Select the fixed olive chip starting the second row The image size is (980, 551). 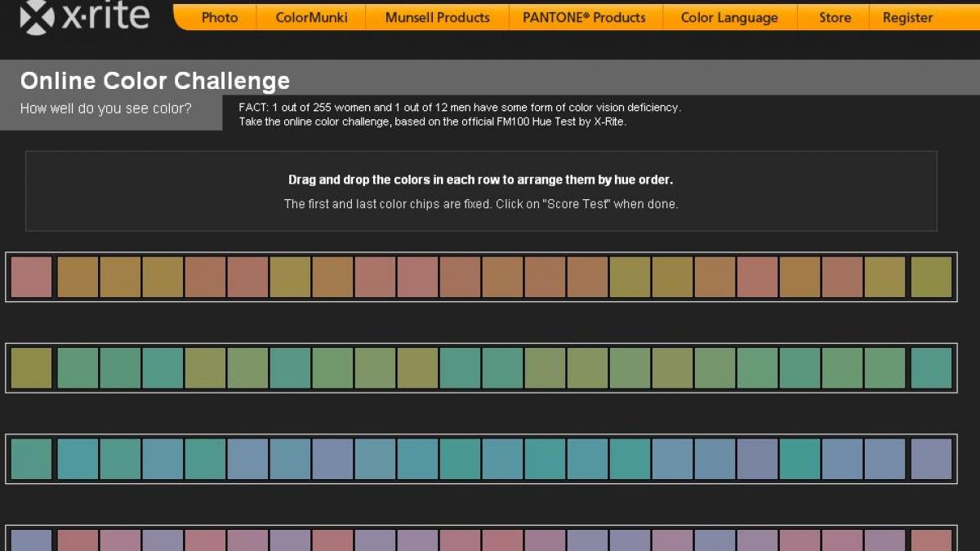click(31, 368)
